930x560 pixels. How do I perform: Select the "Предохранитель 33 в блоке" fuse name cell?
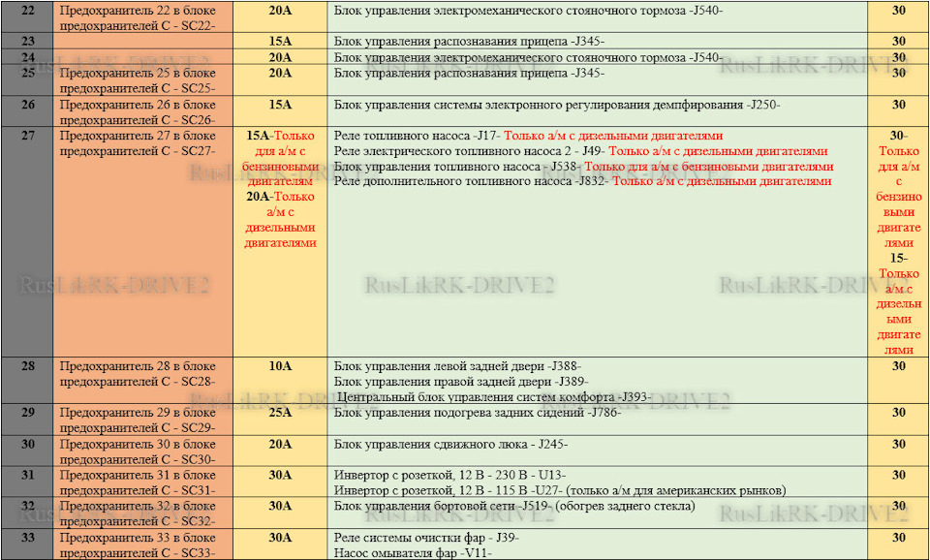(x=143, y=544)
